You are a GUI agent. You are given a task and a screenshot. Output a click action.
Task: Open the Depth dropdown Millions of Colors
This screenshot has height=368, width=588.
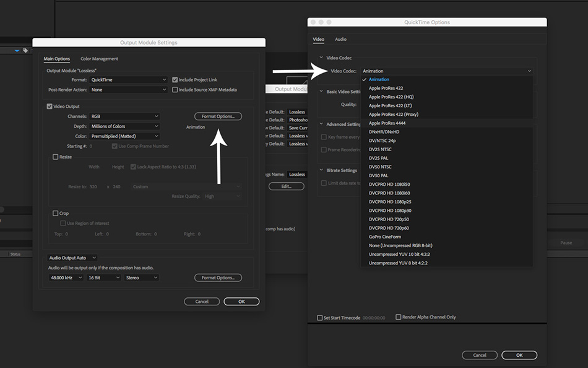pos(125,126)
